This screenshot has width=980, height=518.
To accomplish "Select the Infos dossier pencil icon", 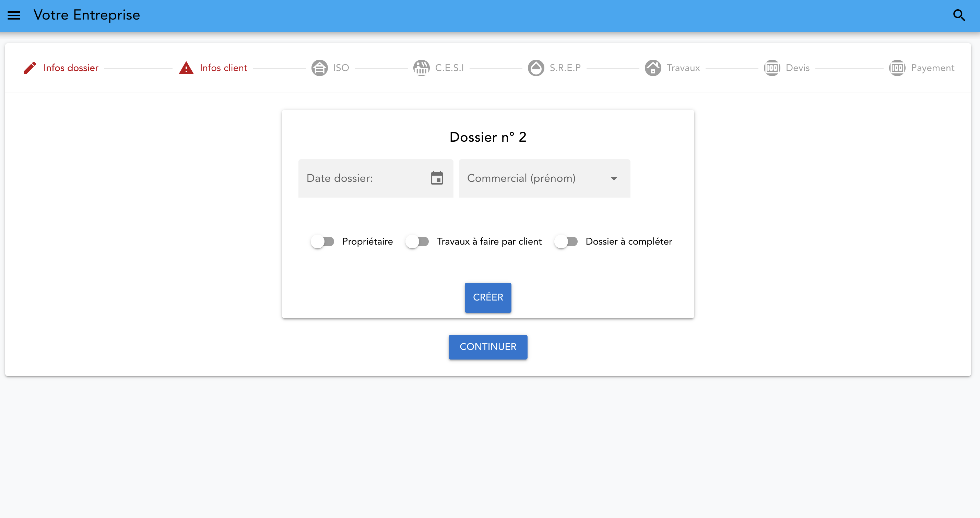I will click(30, 68).
